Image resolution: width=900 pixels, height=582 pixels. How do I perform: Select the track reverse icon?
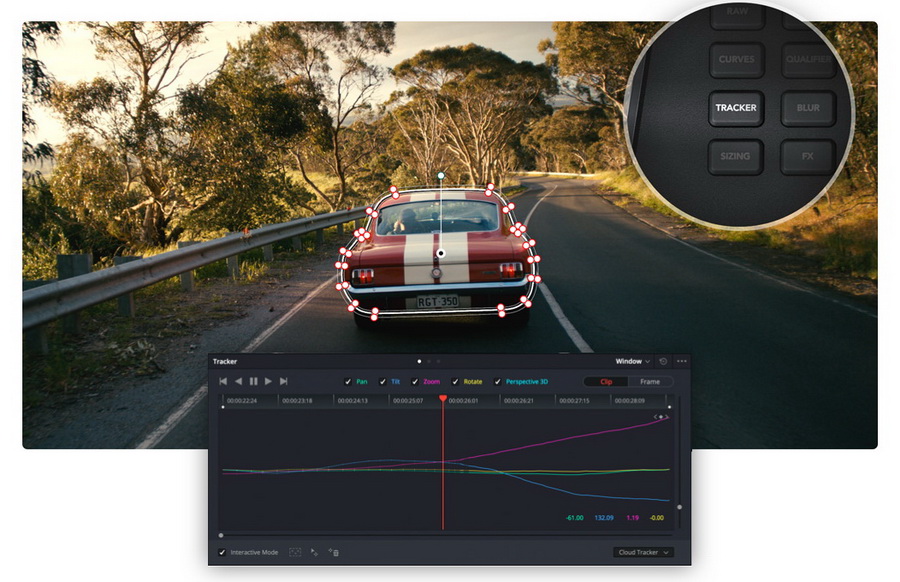[x=237, y=381]
